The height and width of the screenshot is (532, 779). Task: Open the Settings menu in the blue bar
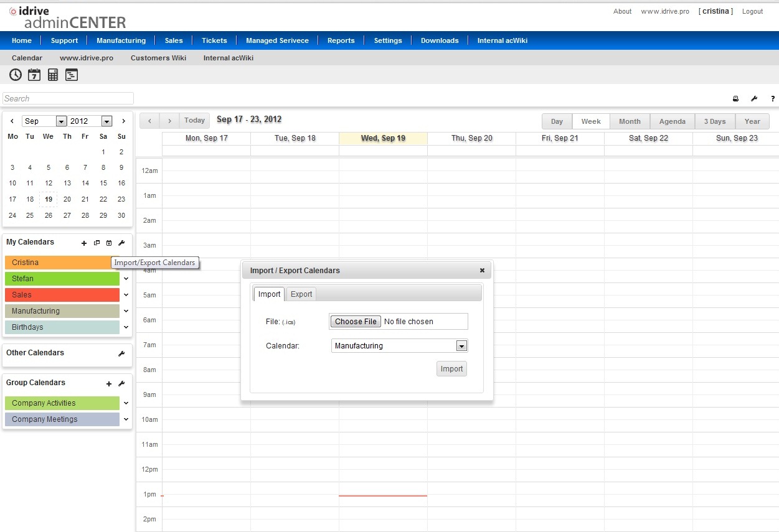pos(388,40)
